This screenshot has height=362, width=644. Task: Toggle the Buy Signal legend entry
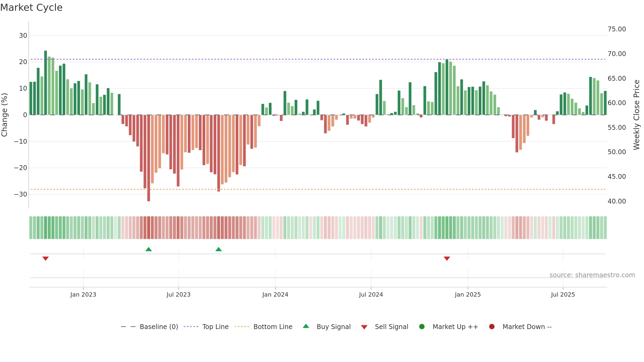pyautogui.click(x=327, y=327)
